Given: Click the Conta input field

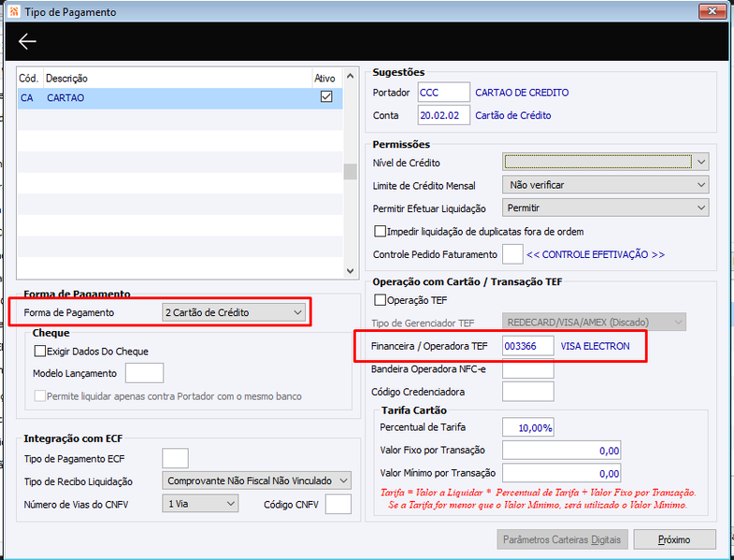Looking at the screenshot, I should 444,115.
